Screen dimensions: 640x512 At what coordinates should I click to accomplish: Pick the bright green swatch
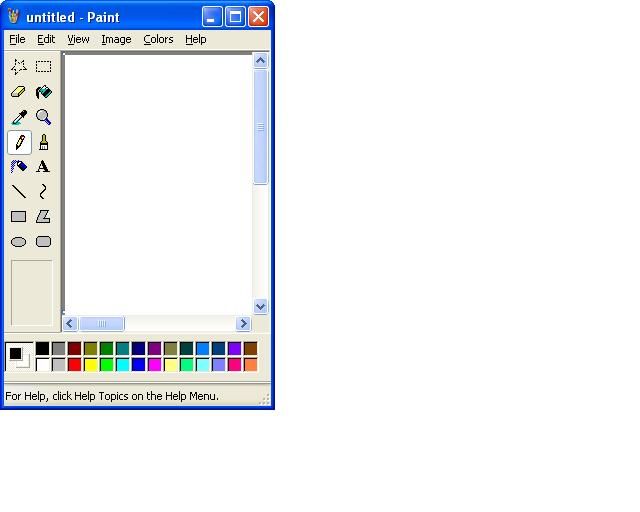click(107, 365)
